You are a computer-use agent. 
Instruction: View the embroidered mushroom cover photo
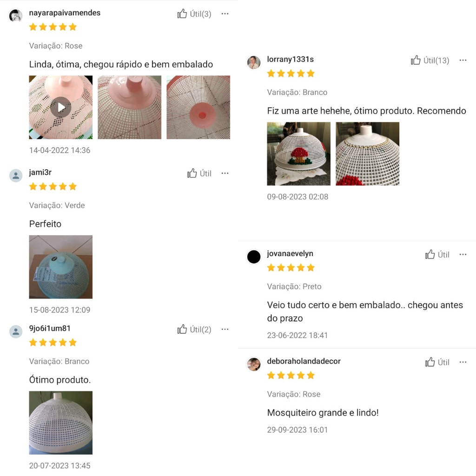[x=299, y=153]
